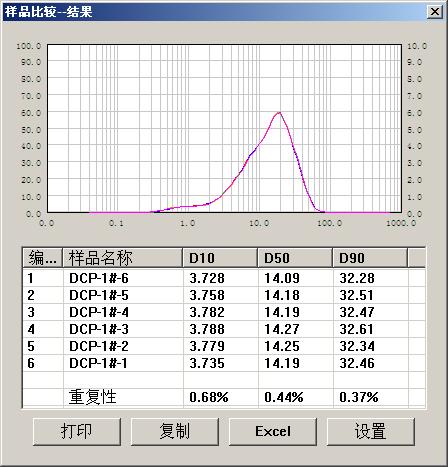The image size is (448, 467).
Task: Click D50 value 14.25
Action: coord(282,346)
